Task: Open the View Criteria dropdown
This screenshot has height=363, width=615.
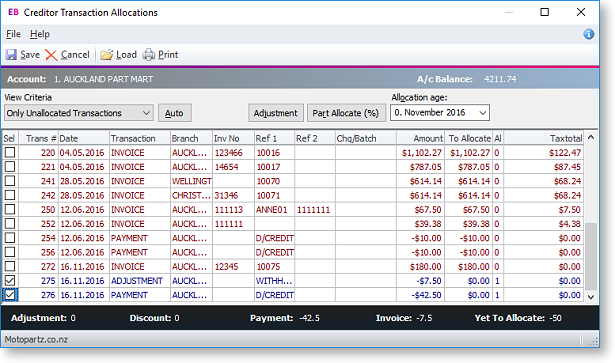Action: point(79,113)
